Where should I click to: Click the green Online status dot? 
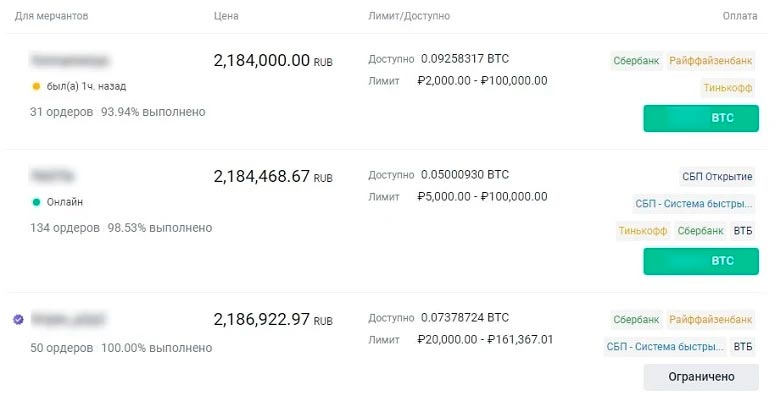click(x=37, y=202)
